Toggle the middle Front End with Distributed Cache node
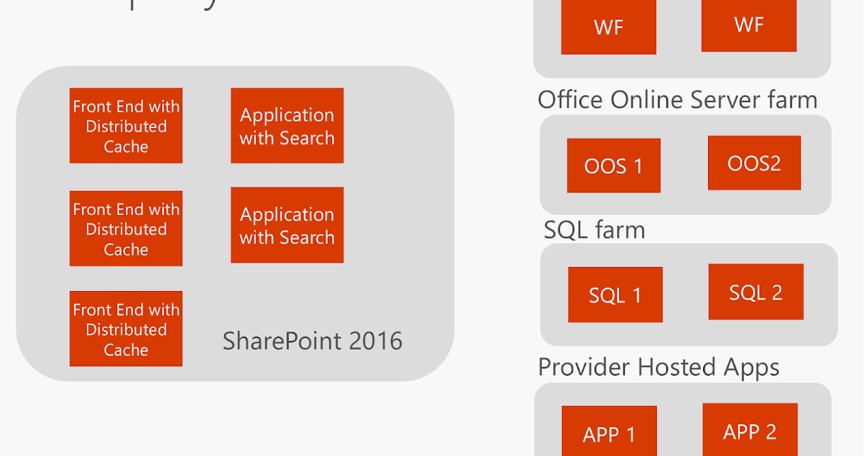 click(126, 229)
